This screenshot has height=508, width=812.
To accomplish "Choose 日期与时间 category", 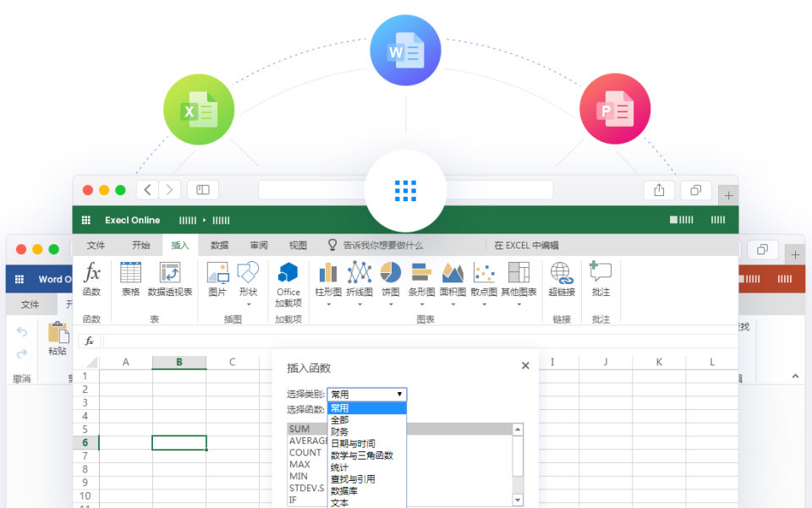I will (366, 444).
